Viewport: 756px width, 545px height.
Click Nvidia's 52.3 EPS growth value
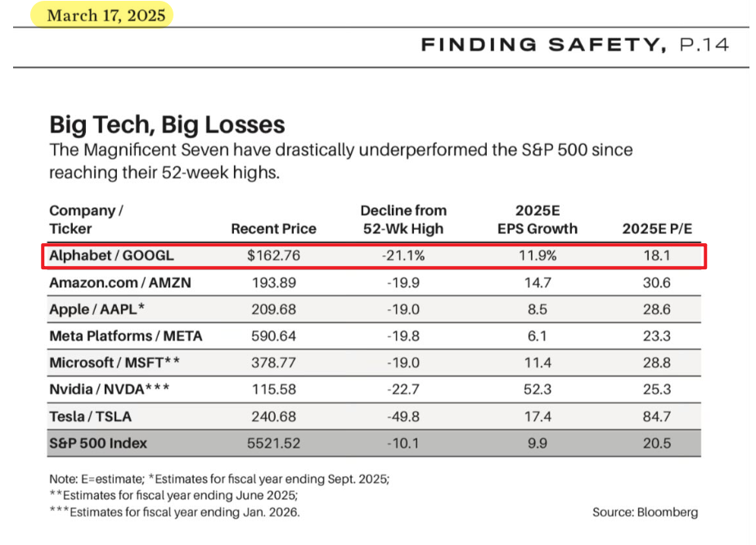coord(538,390)
